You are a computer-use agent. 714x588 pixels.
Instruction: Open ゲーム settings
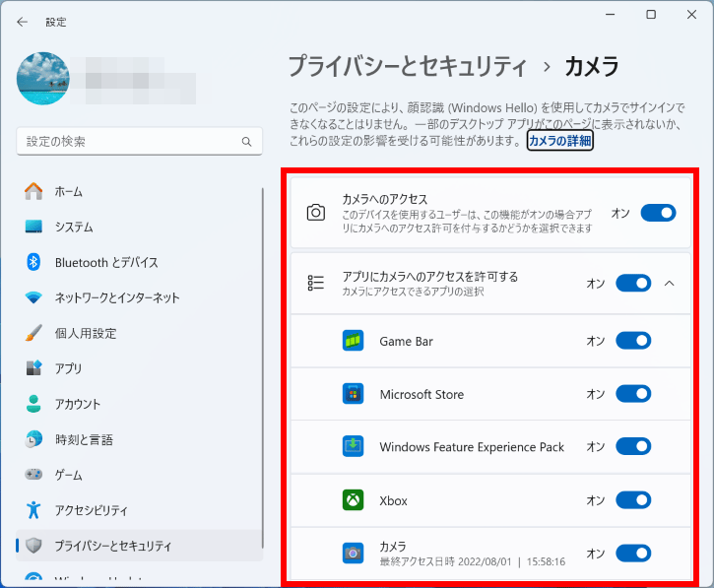pos(139,475)
